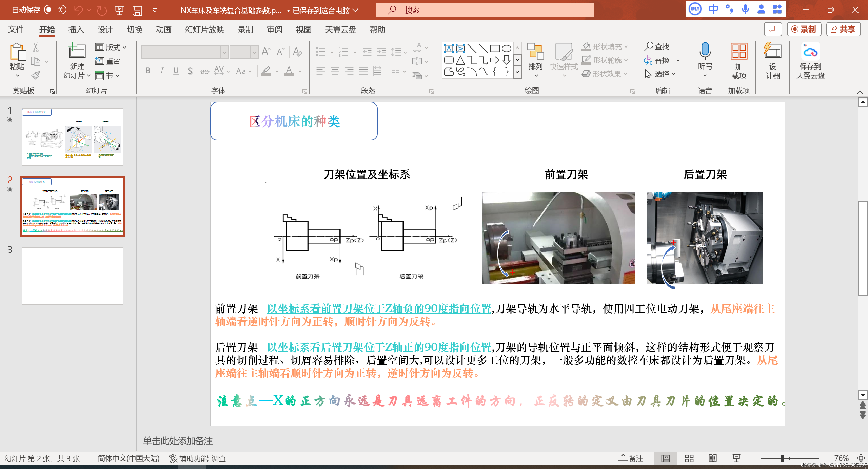
Task: Expand the shapes gallery More arrow
Action: (517, 72)
